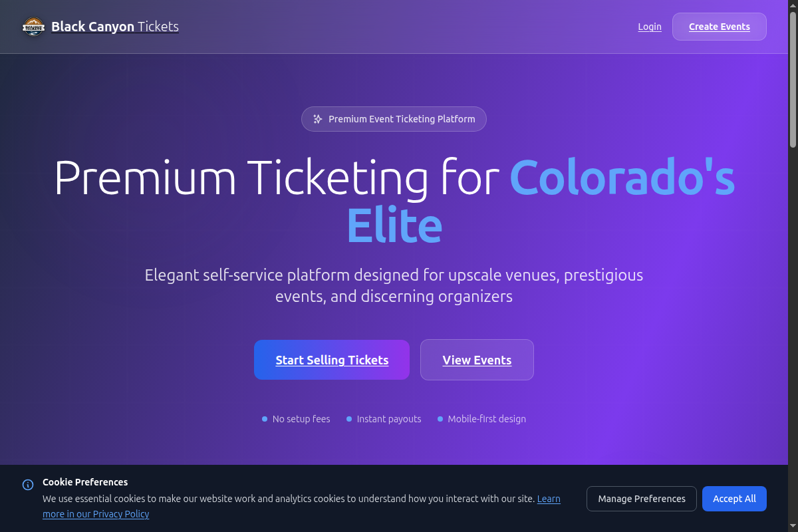Click the Cookie Preferences heading

coord(85,482)
